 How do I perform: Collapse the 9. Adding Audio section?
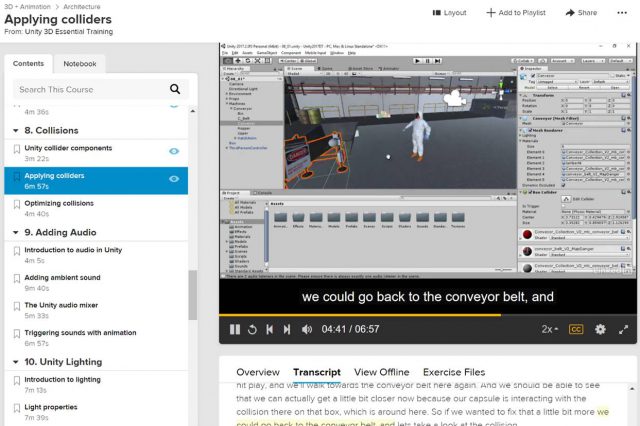coord(16,232)
